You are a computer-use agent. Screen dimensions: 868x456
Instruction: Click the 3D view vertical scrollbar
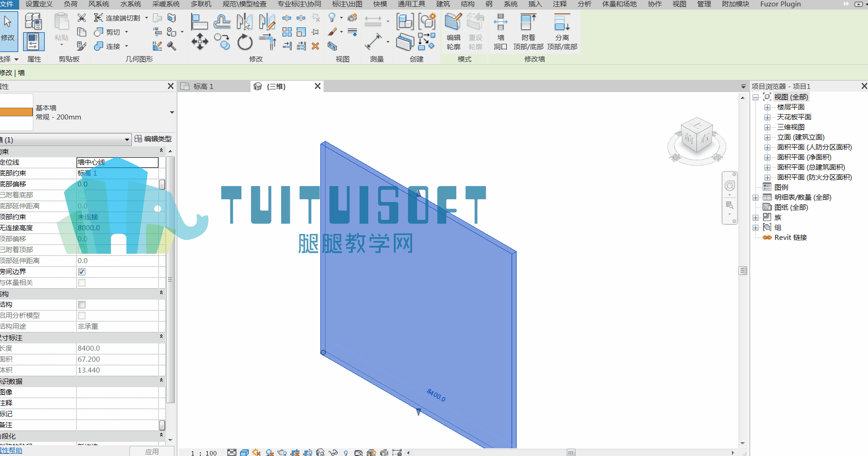pos(743,270)
